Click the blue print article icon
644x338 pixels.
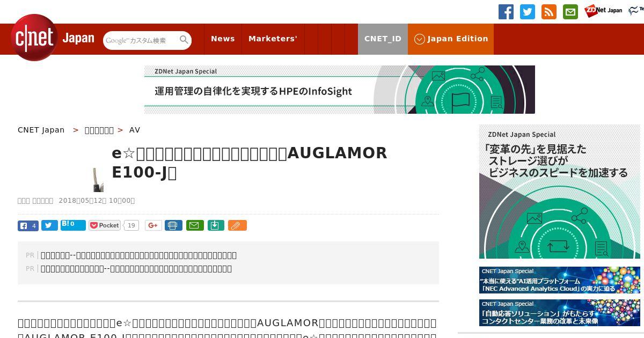(x=173, y=225)
